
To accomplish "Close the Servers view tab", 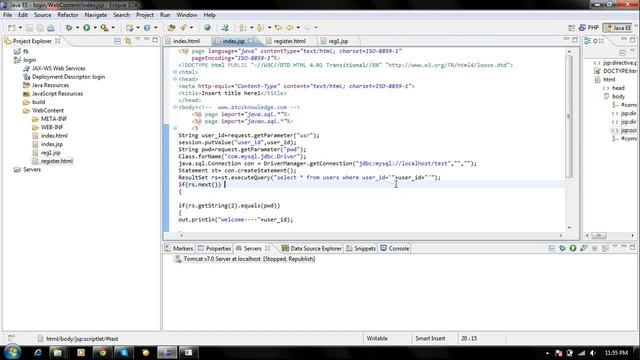I will click(x=268, y=248).
